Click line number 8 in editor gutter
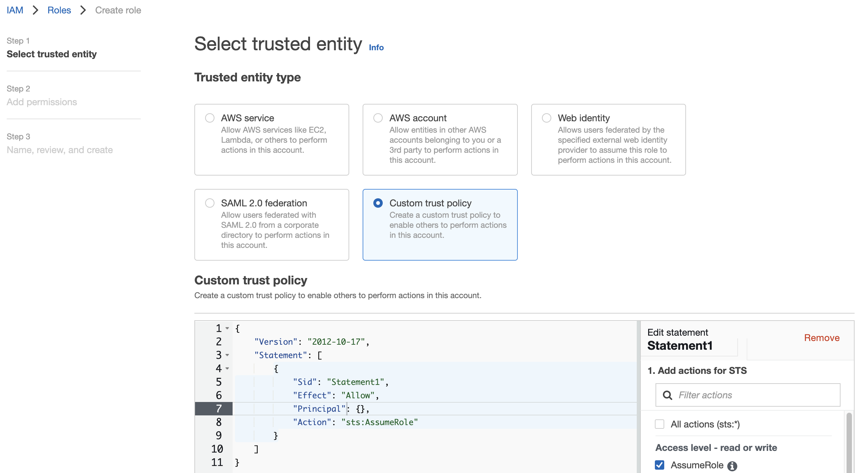 pos(219,422)
